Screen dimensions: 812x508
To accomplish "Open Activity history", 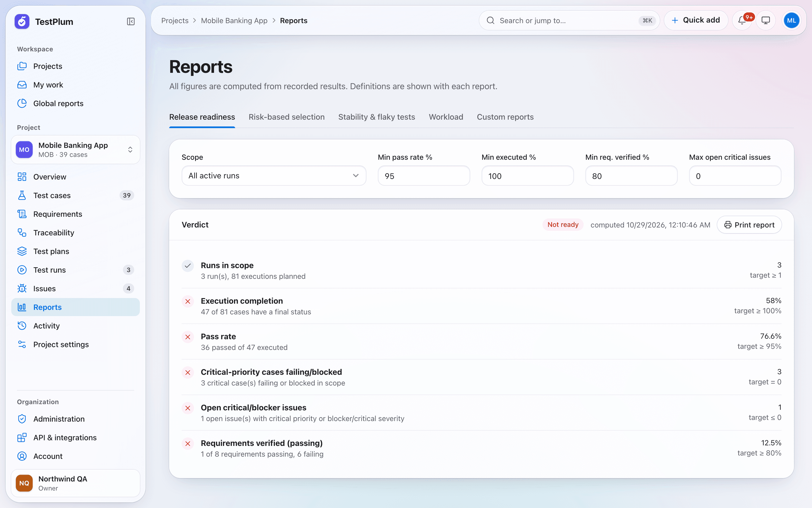I will tap(76, 326).
